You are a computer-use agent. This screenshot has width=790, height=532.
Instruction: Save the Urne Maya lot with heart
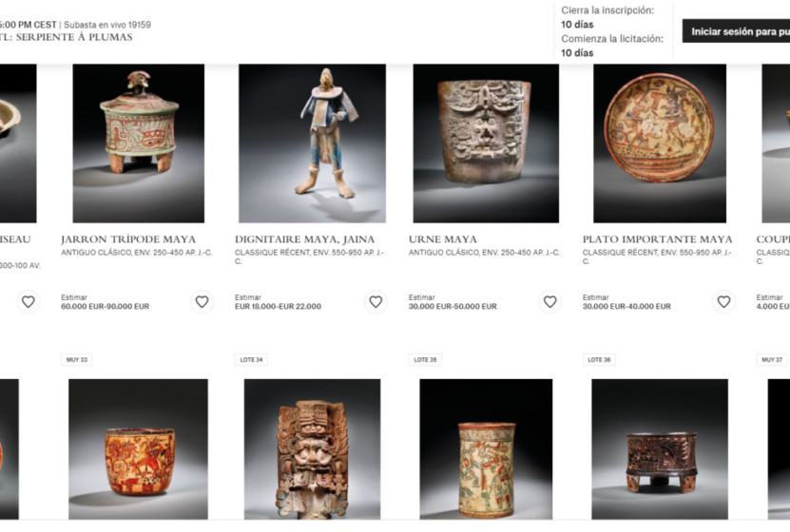click(x=549, y=301)
